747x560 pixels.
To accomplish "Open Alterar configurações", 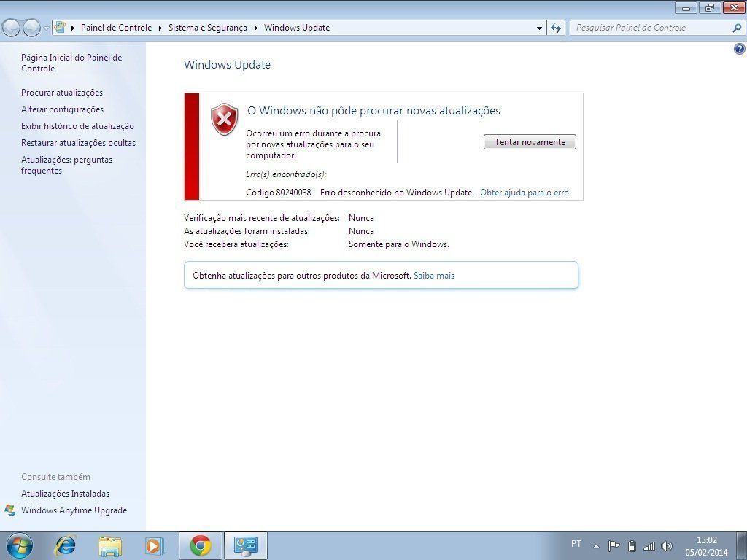I will [62, 109].
